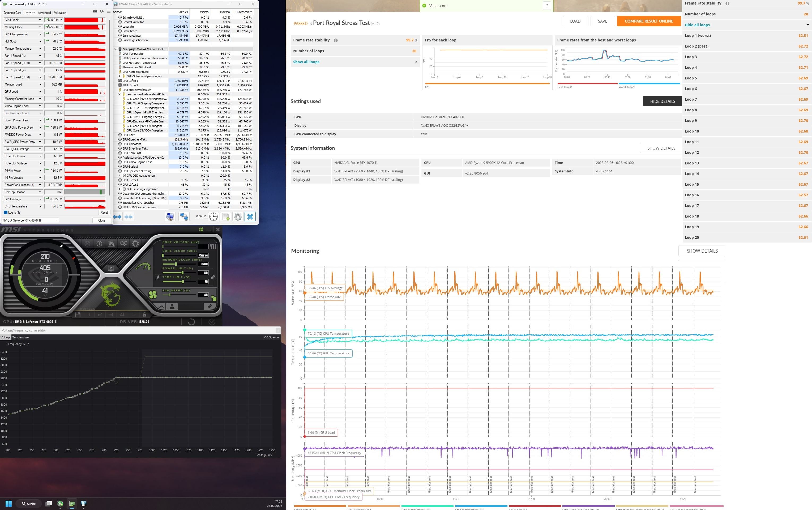Screen dimensions: 812x510
Task: Click Afterburner fighter jet skin icon
Action: 111,244
